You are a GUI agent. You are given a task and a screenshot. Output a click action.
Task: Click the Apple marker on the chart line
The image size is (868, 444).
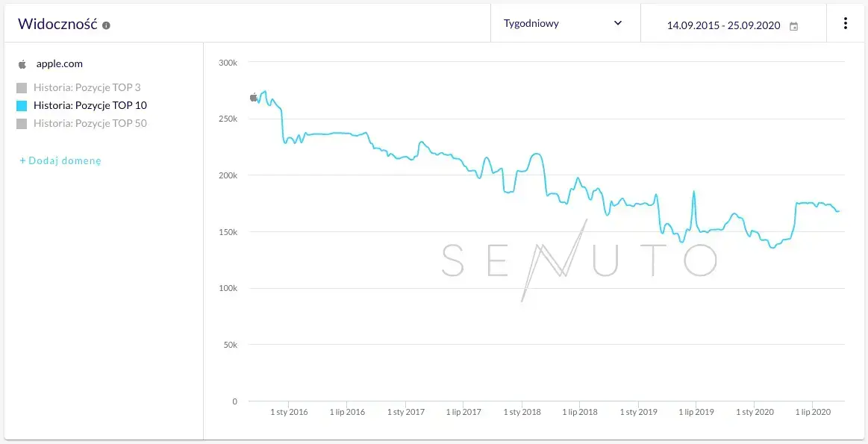(x=254, y=97)
